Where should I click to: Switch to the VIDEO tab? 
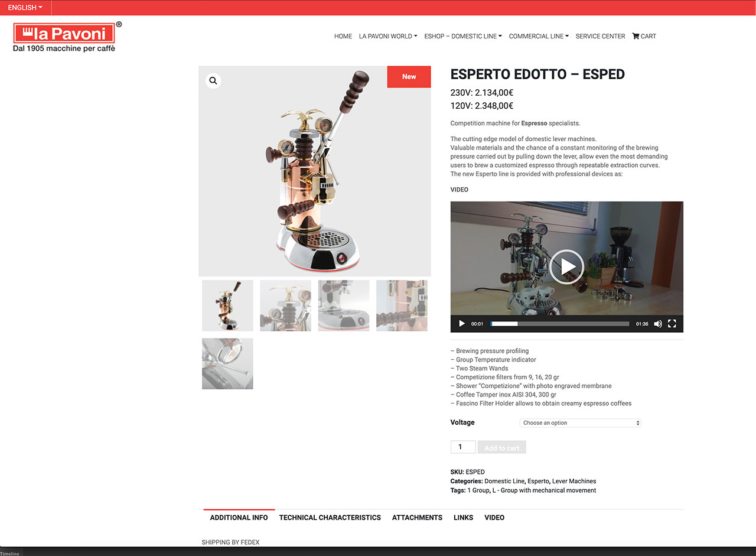tap(494, 518)
